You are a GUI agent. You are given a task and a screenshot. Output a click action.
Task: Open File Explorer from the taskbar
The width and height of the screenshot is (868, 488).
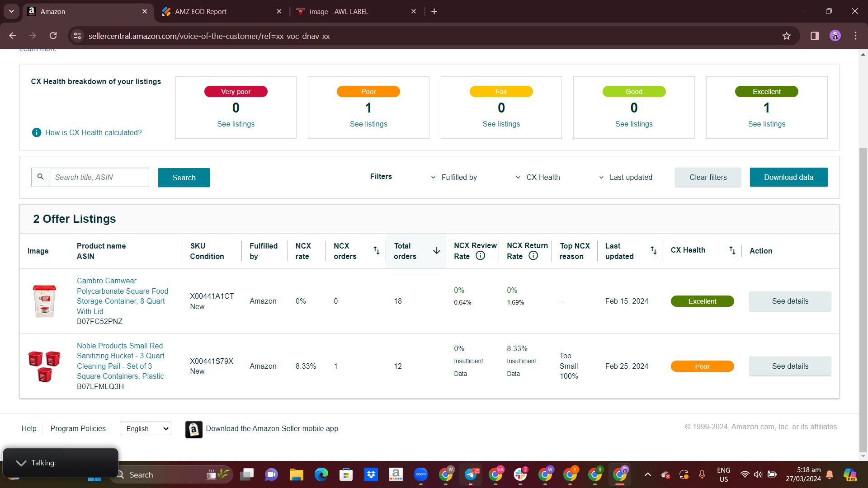pyautogui.click(x=297, y=474)
